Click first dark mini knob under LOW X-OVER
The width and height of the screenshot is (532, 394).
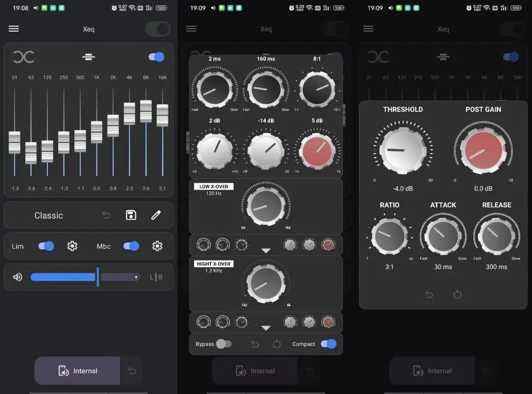(203, 245)
